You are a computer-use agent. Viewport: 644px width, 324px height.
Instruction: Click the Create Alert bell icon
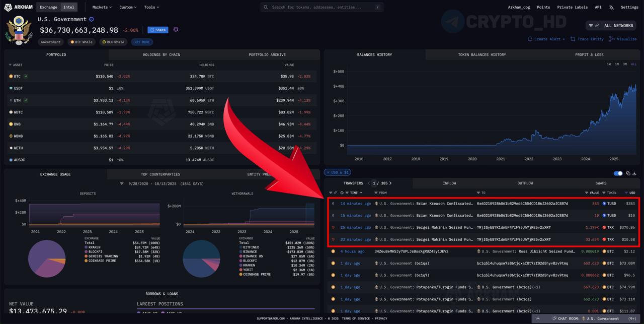pyautogui.click(x=530, y=39)
